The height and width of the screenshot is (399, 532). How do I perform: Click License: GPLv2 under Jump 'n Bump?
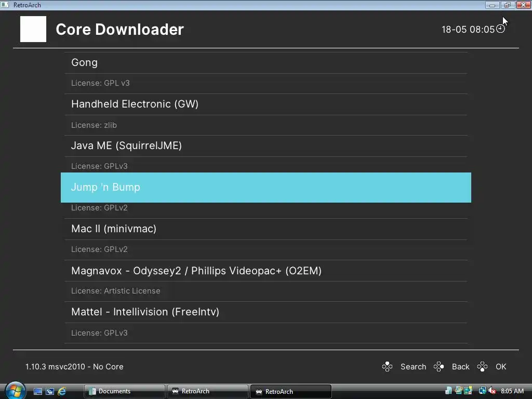(99, 208)
